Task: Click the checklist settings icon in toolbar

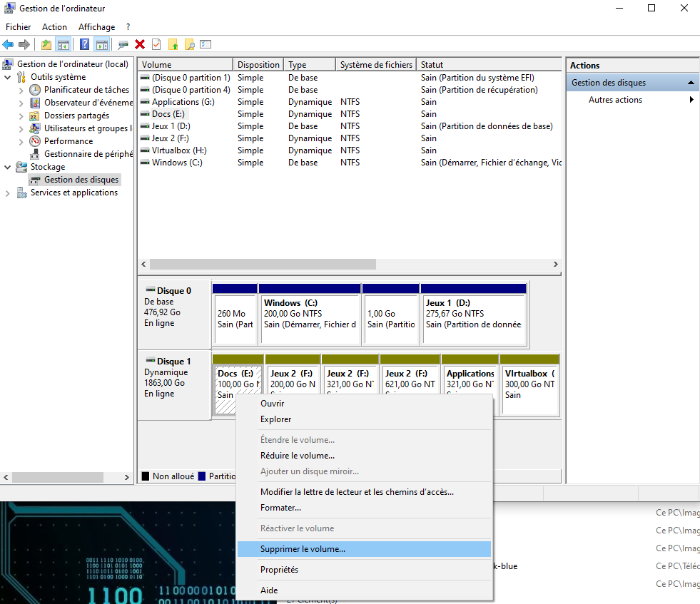Action: tap(206, 45)
